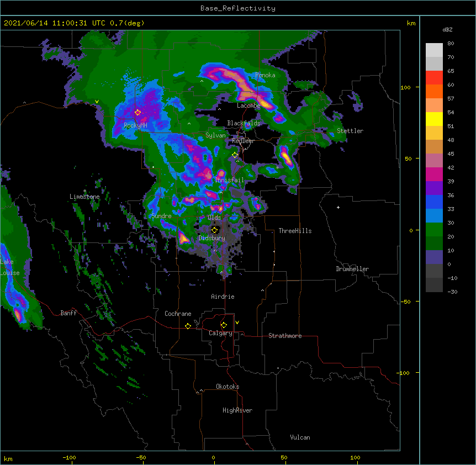The width and height of the screenshot is (476, 465).
Task: Click the Sundre town label
Action: pos(161,216)
